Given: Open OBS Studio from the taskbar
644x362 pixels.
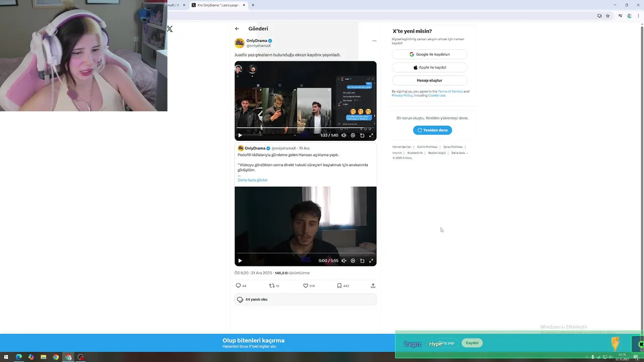Looking at the screenshot, I should tap(80, 357).
